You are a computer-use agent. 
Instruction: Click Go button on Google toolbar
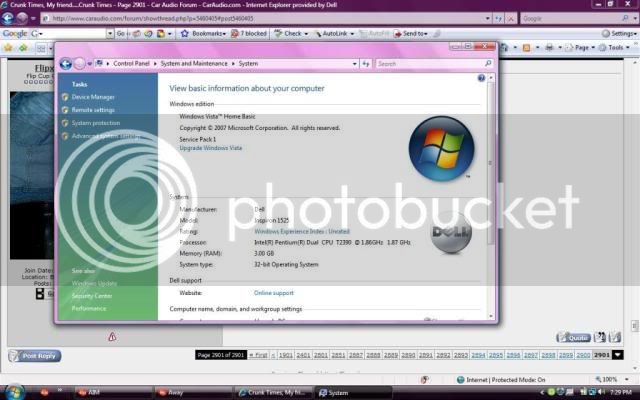pyautogui.click(x=121, y=34)
